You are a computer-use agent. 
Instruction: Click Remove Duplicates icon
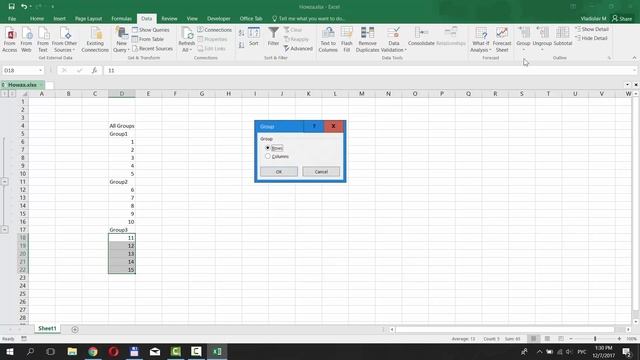tap(367, 40)
